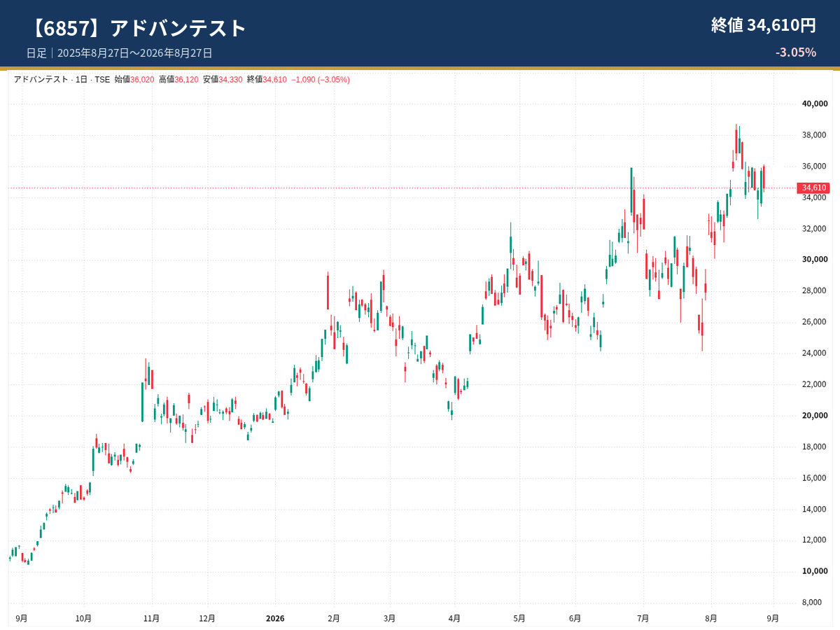This screenshot has width=840, height=630.
Task: Click the 30,000 price axis label
Action: tap(815, 259)
